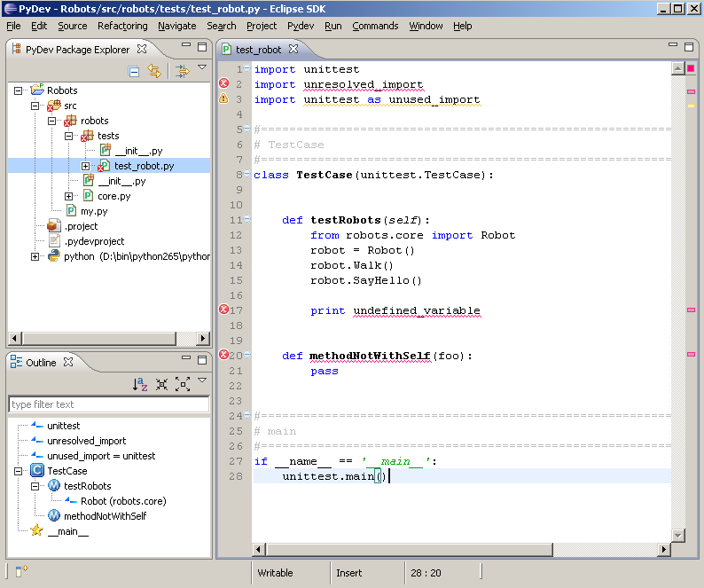This screenshot has height=588, width=704.
Task: Toggle alphabetical sort in Outline view
Action: 139,384
